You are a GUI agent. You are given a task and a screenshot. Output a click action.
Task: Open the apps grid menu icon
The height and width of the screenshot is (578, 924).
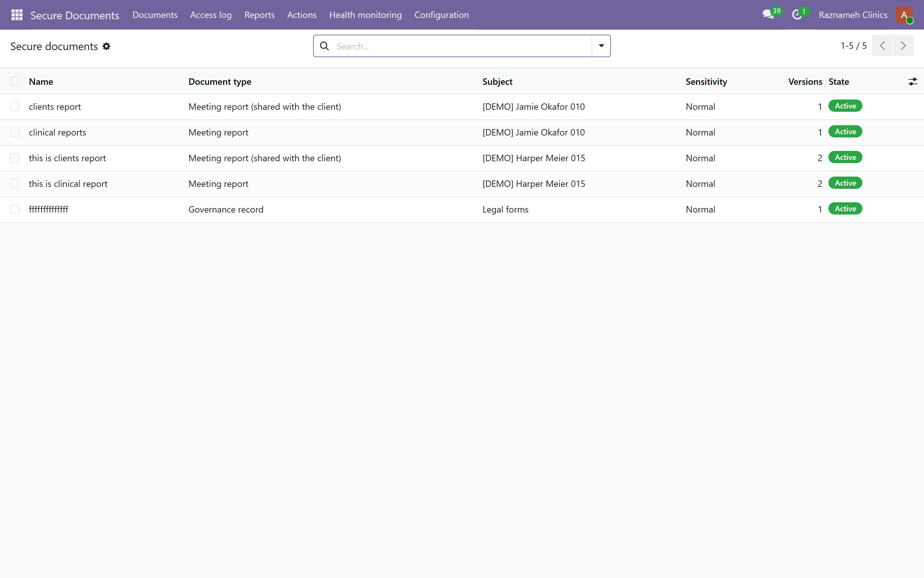17,15
